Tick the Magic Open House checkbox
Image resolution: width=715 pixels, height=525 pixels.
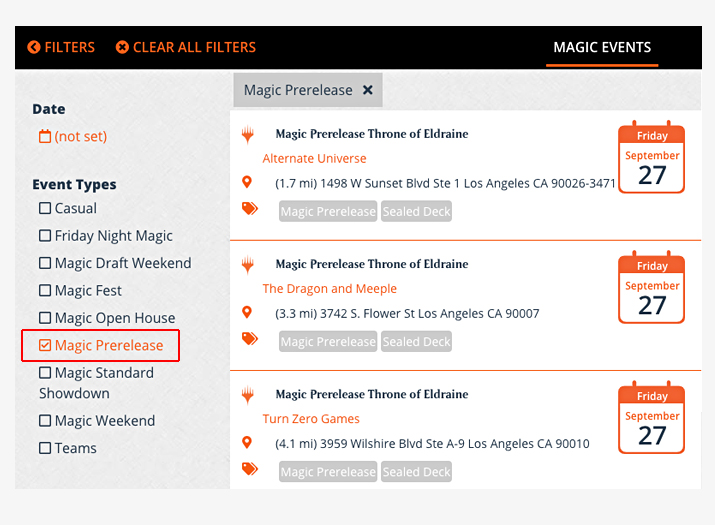[45, 317]
